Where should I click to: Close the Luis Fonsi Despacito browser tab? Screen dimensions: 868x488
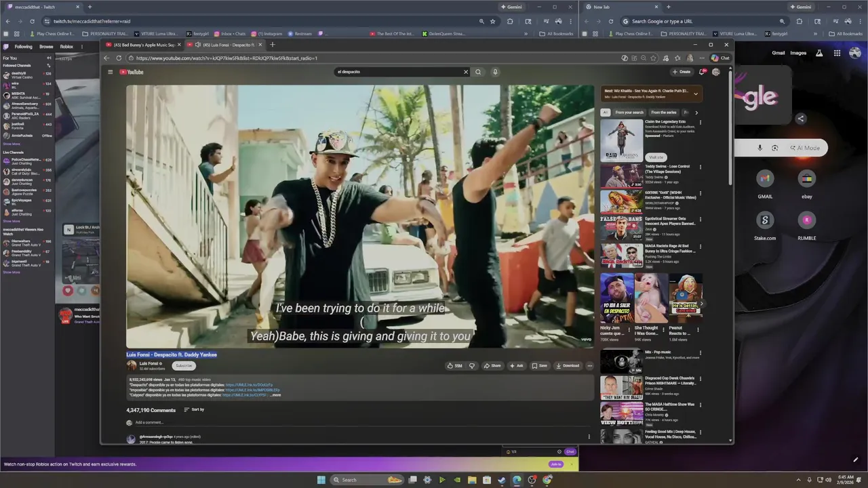(262, 45)
